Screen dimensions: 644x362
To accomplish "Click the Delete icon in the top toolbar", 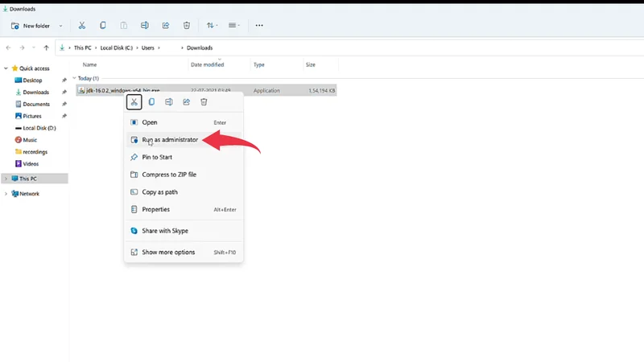I will pyautogui.click(x=187, y=25).
